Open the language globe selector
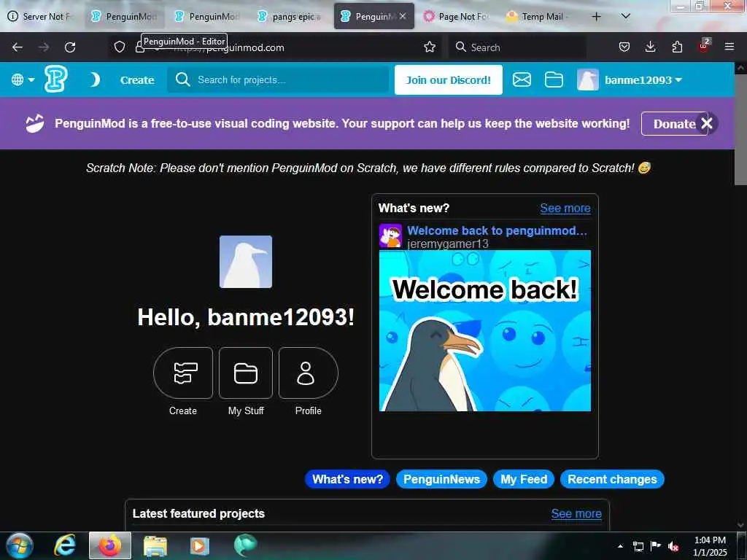 click(23, 80)
